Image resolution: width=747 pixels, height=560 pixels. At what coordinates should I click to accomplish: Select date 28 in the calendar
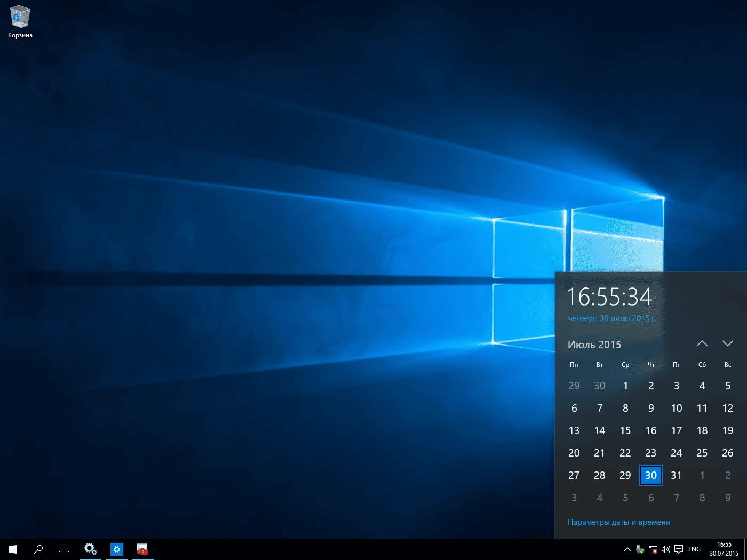pos(600,475)
